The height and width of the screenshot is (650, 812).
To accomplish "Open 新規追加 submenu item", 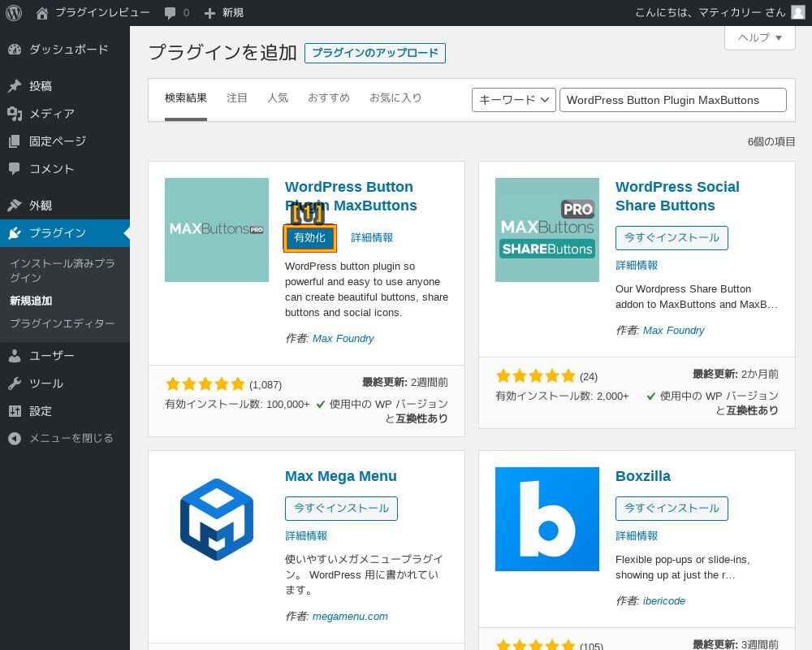I will [31, 301].
